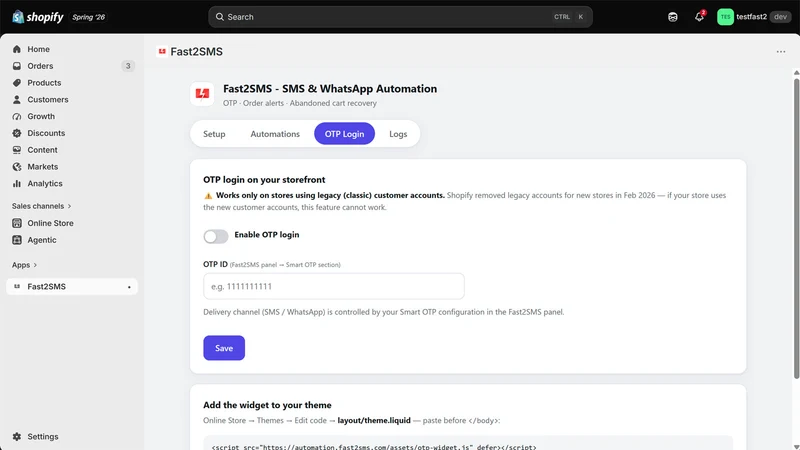Open the Logs tab
The image size is (800, 450).
tap(398, 134)
